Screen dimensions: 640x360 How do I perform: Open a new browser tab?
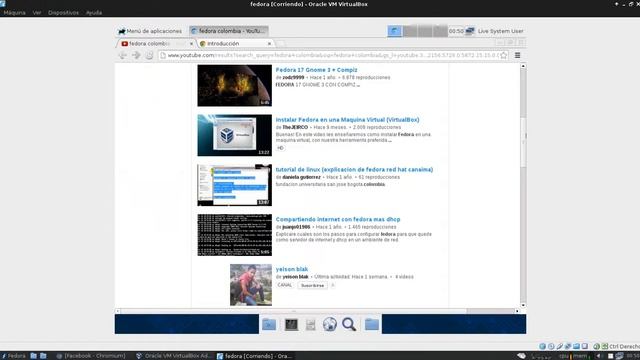[x=281, y=44]
